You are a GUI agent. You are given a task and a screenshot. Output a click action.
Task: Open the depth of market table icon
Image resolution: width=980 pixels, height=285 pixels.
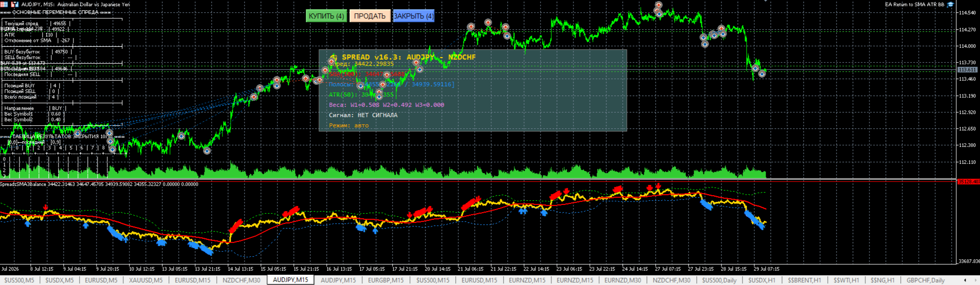pos(4,4)
